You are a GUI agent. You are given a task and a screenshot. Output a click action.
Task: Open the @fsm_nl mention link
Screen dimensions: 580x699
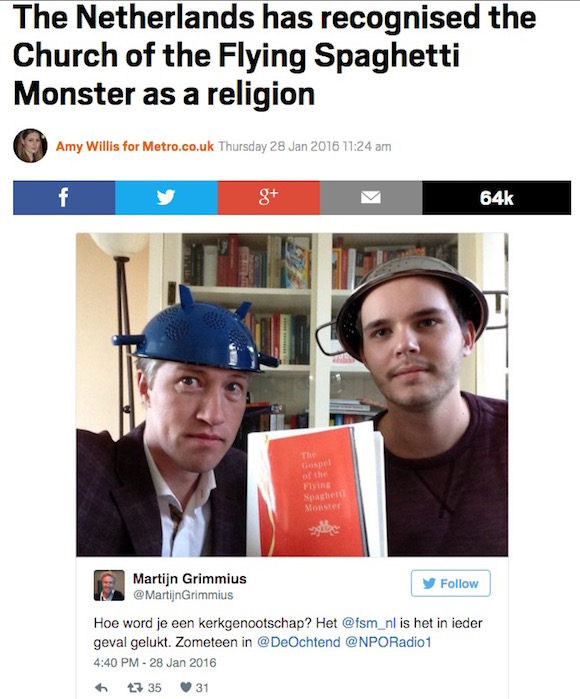(x=368, y=623)
